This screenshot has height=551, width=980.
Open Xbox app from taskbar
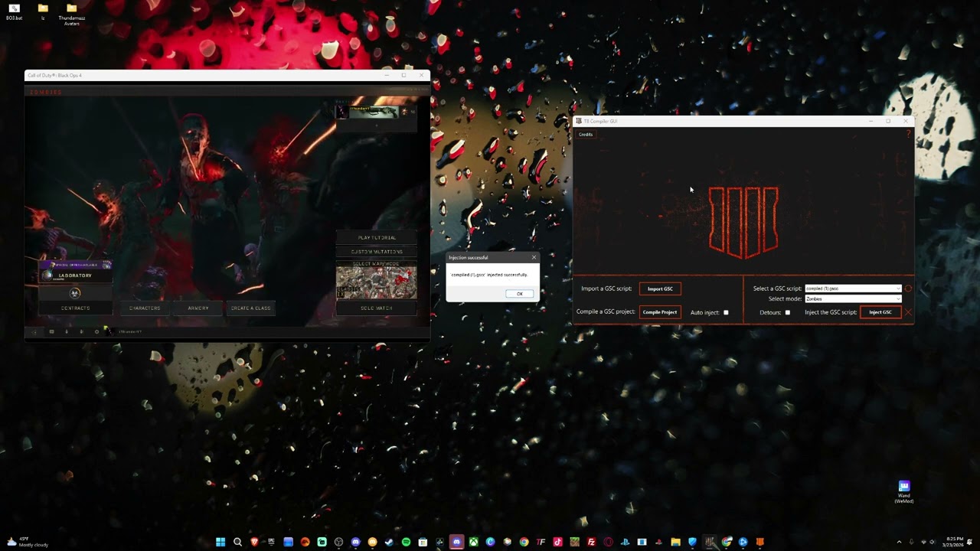point(474,542)
